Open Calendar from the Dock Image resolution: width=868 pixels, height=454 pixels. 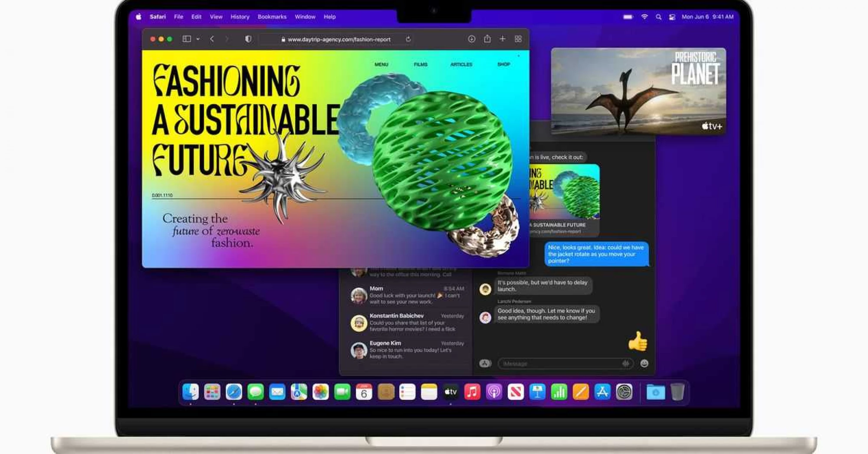pos(364,392)
